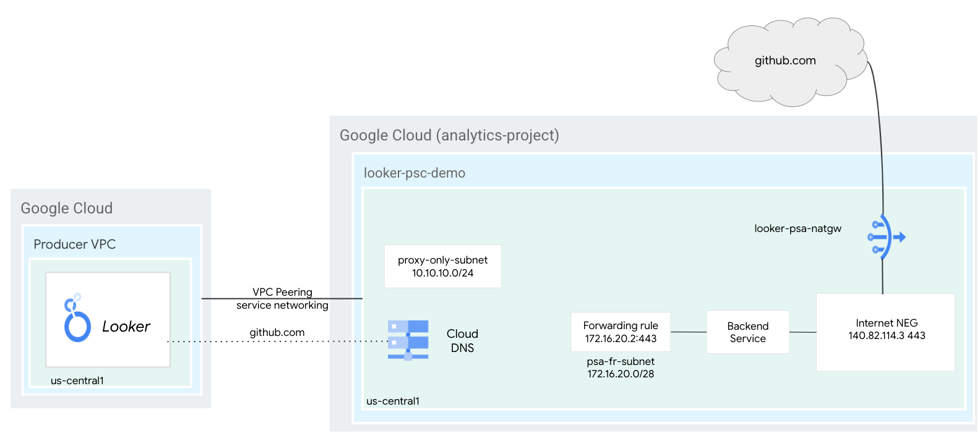Click the Cloud DNS text label
Image resolution: width=980 pixels, height=438 pixels.
(x=462, y=340)
